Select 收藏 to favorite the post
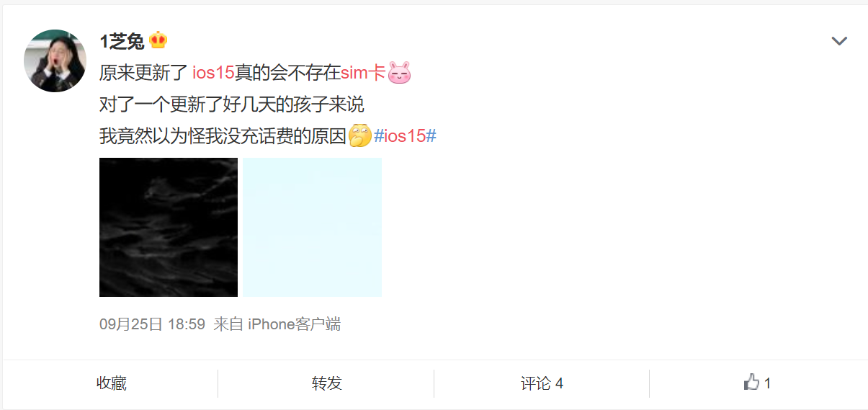The width and height of the screenshot is (868, 410). (x=112, y=383)
